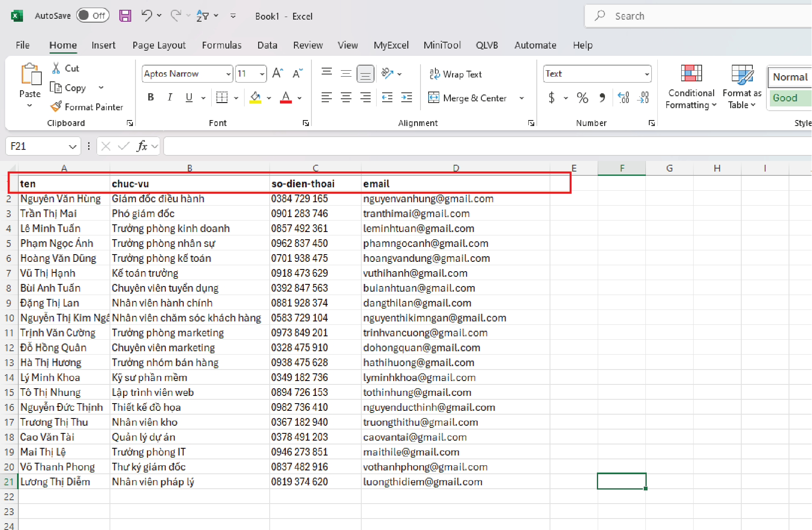The image size is (812, 530).
Task: Toggle bold formatting
Action: click(x=150, y=97)
